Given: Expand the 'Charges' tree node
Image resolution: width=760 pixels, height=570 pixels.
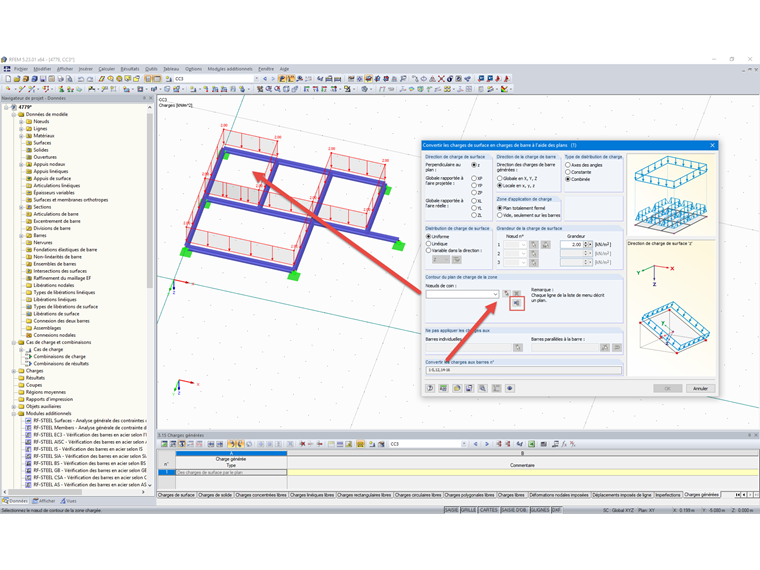Looking at the screenshot, I should tap(14, 371).
